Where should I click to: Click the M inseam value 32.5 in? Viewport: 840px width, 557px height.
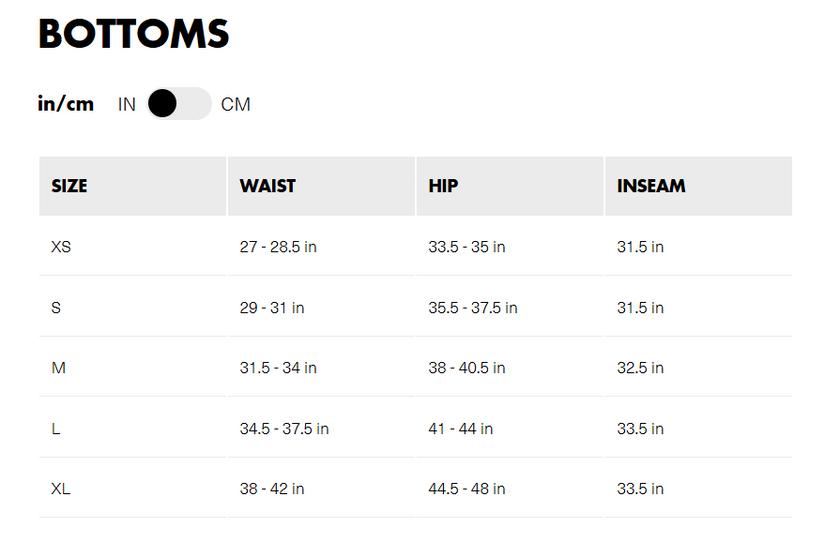point(640,368)
